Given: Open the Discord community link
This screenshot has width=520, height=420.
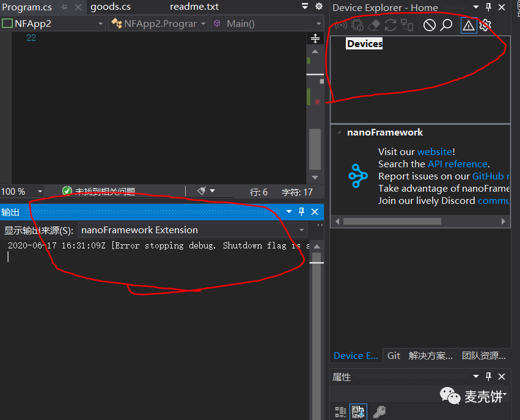Looking at the screenshot, I should [x=494, y=201].
